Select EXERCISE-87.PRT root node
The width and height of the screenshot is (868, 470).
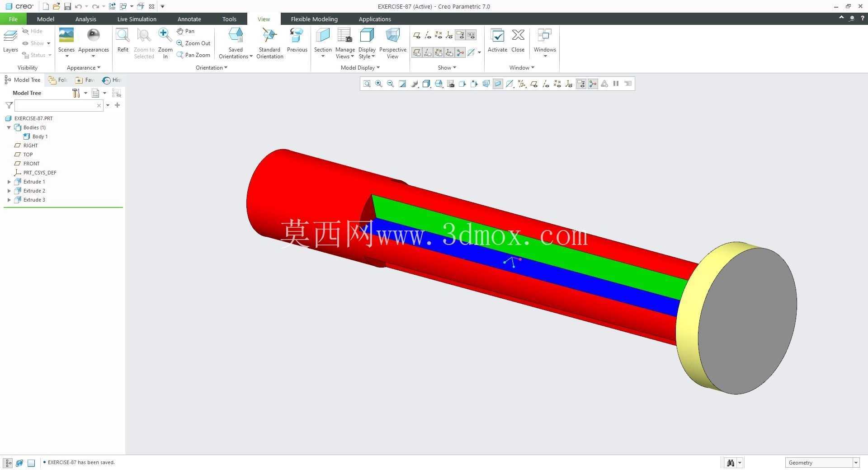click(29, 118)
